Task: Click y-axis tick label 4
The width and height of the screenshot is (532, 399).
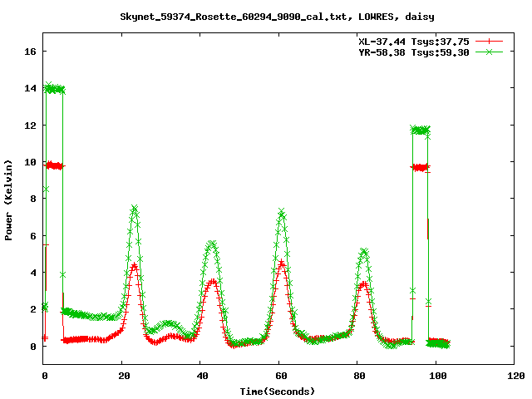Action: pos(33,273)
